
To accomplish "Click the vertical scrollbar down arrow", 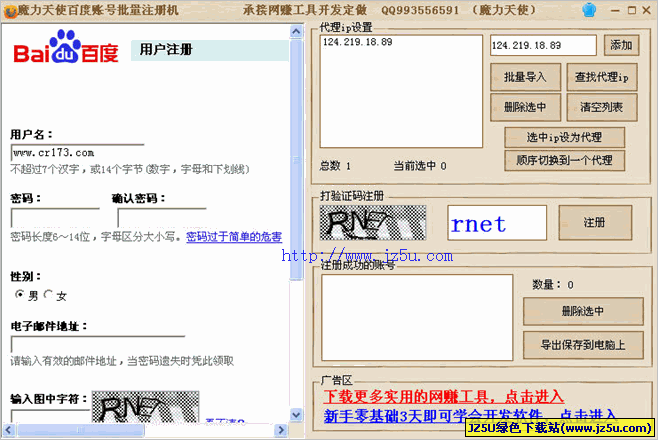I will tap(296, 415).
